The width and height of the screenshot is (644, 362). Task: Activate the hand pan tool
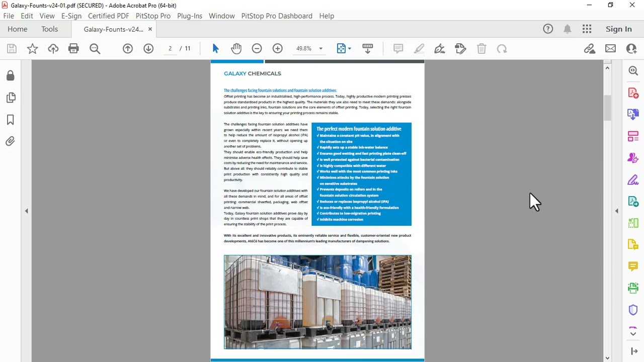236,49
